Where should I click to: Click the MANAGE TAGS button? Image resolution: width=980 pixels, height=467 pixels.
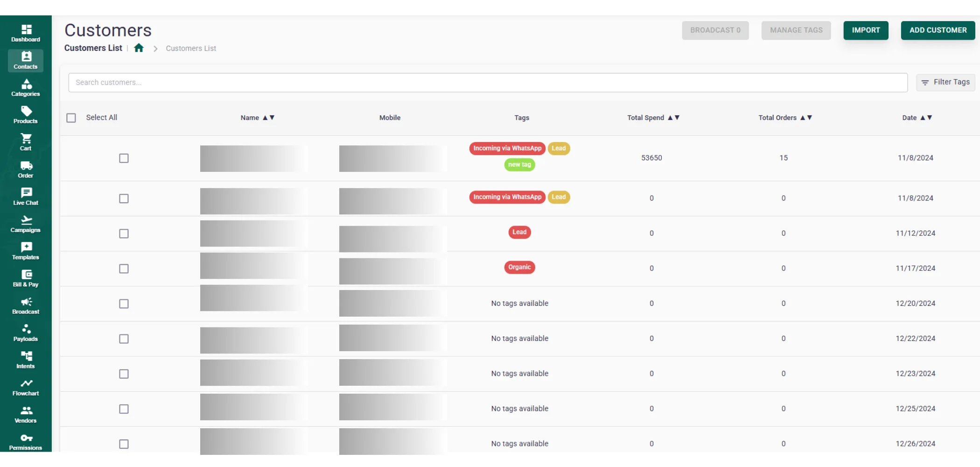(796, 30)
